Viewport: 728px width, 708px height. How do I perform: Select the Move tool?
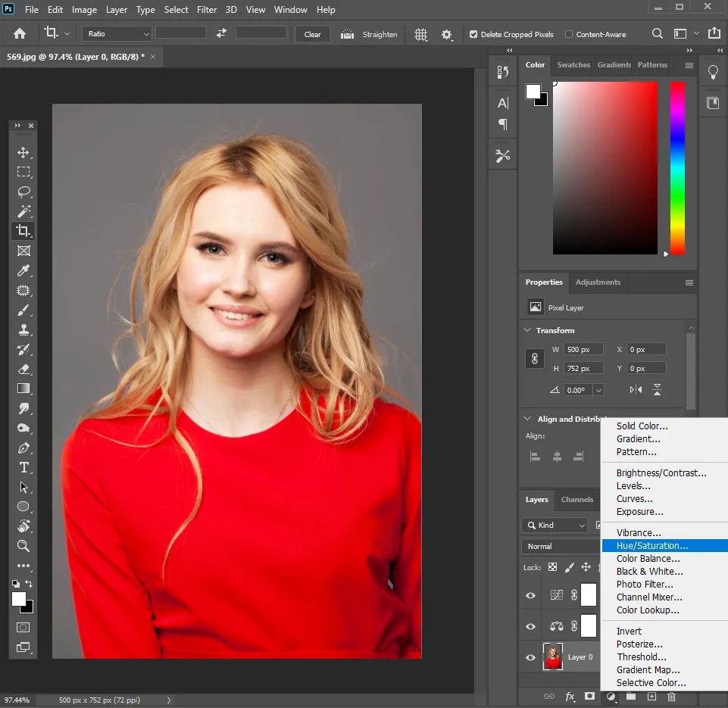23,152
